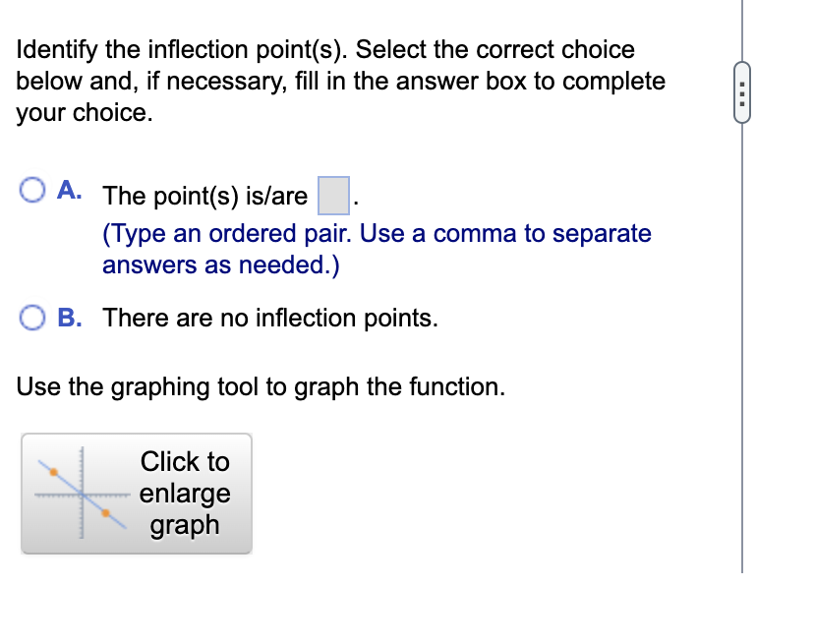Click the enlarge graph button
The image size is (814, 644).
pos(184,493)
